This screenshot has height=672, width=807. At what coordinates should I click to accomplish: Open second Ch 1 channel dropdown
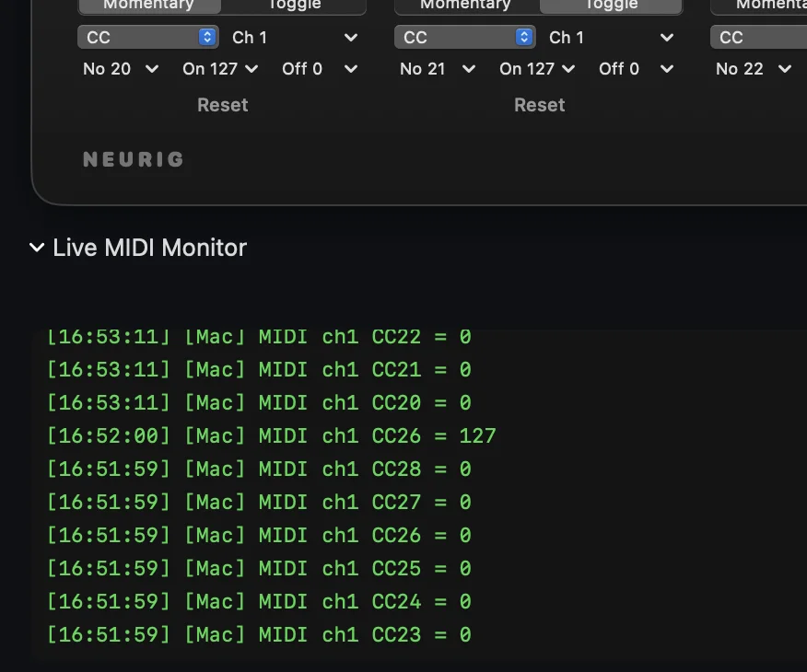pos(612,38)
